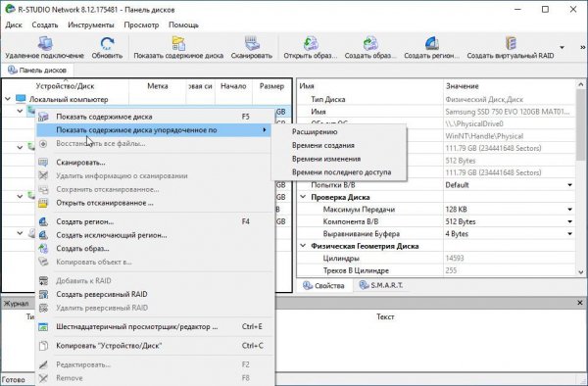Screen dimensions: 588x386
Task: Click the Имя column header in properties
Action: pos(370,86)
